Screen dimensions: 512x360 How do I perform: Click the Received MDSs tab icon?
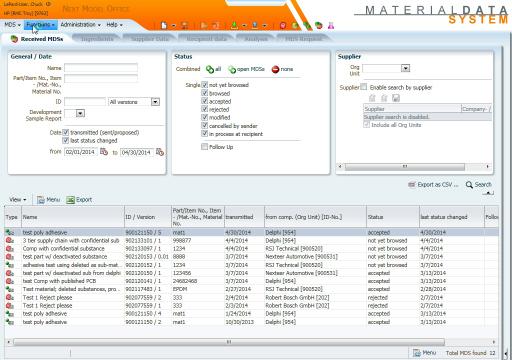(x=14, y=39)
